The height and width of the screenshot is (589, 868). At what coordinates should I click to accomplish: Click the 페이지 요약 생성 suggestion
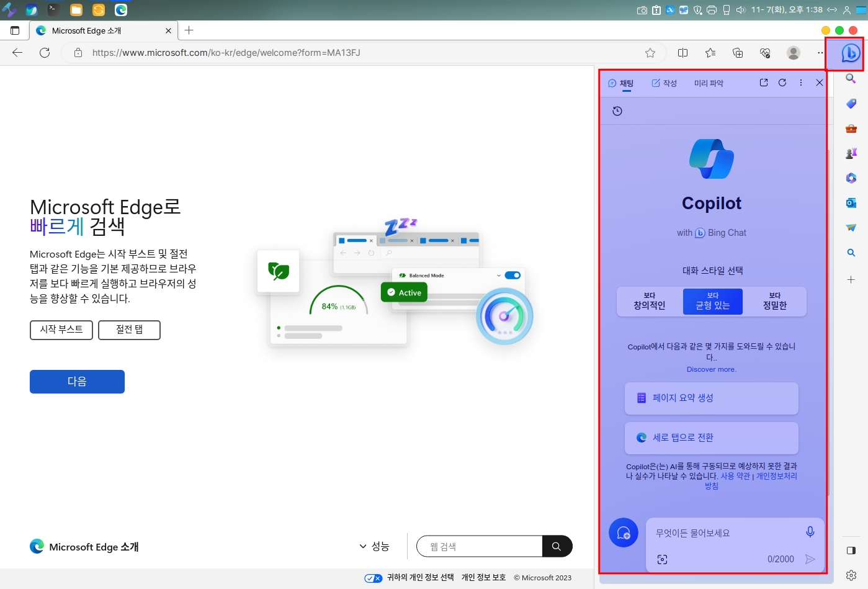point(711,398)
